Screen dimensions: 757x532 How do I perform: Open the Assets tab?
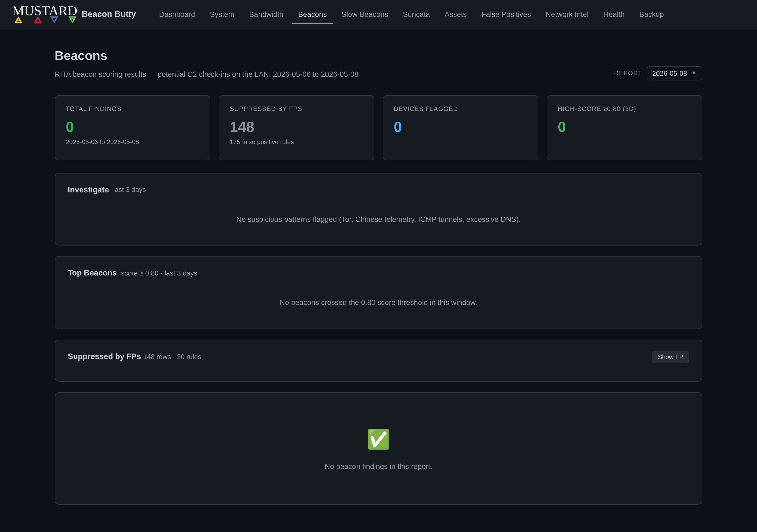coord(455,14)
